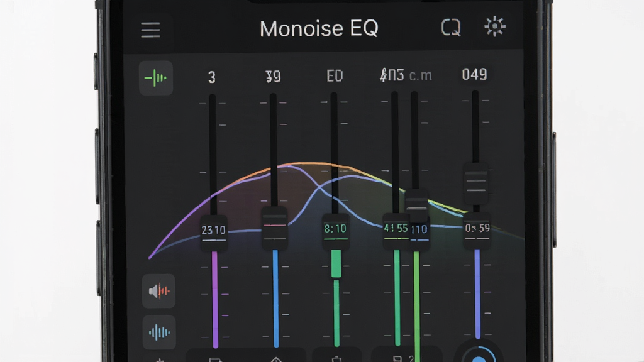Tap the speech-bubble icon beside the gear
The width and height of the screenshot is (644, 362).
(x=450, y=28)
